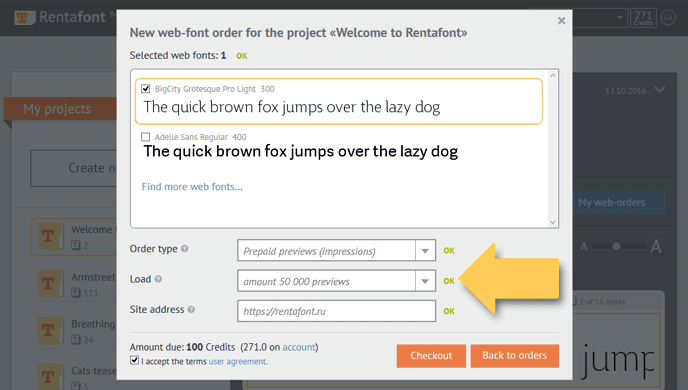Select the Welcome project T icon
688x390 pixels.
pyautogui.click(x=48, y=236)
